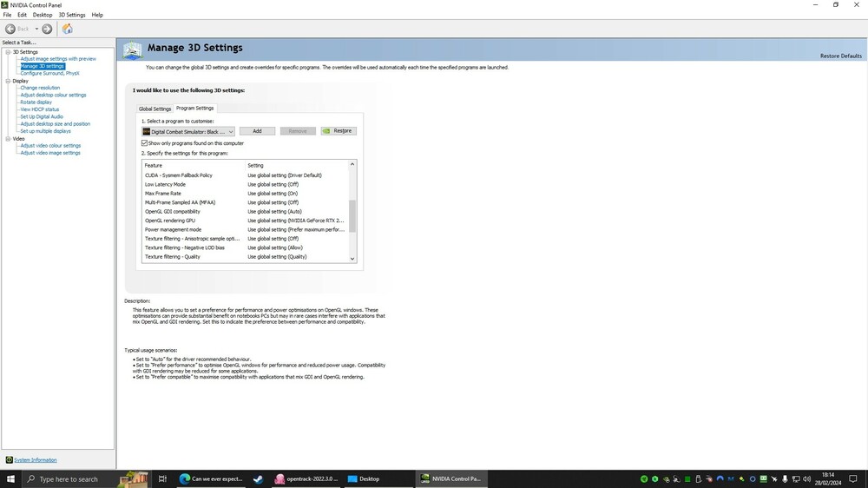Click the Back arrow toolbar icon

click(10, 29)
